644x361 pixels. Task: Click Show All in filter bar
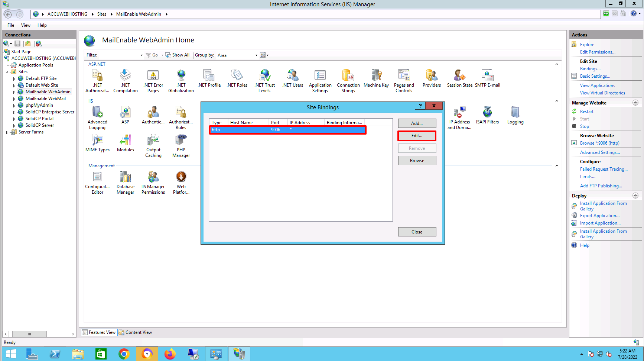[x=178, y=55]
